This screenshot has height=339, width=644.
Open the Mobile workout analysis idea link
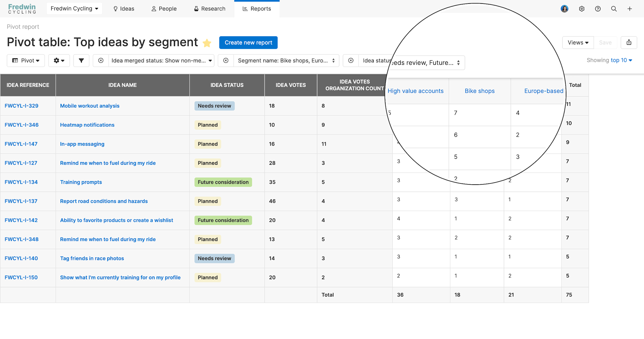(x=90, y=106)
